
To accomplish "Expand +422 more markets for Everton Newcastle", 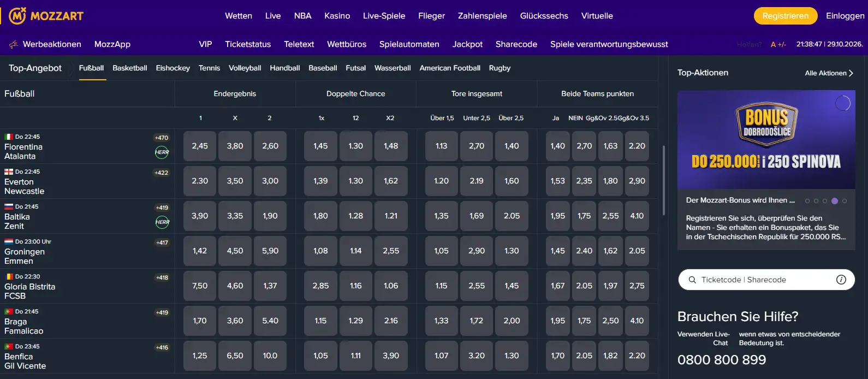I will (x=162, y=173).
